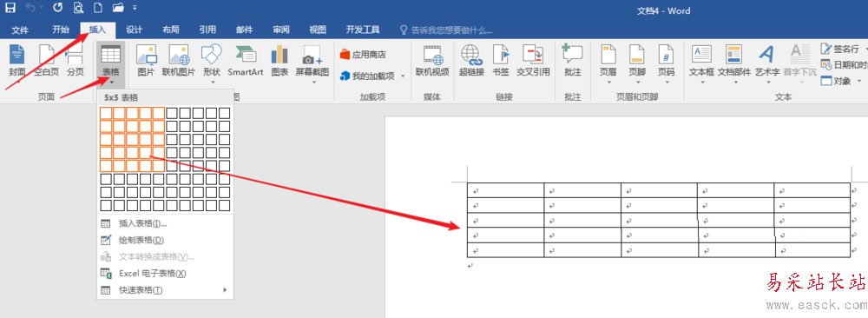Insert a page break (分页)
Viewport: 868px width, 318px height.
(76, 61)
